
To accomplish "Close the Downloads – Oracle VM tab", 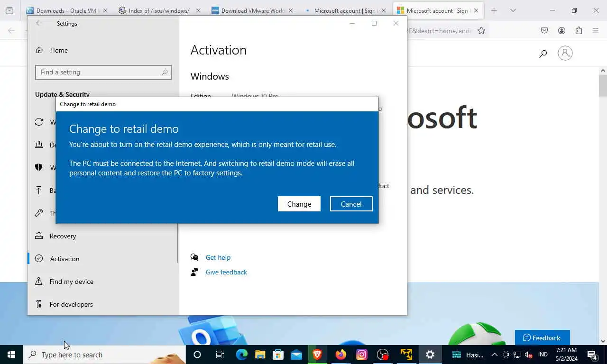I will point(105,10).
